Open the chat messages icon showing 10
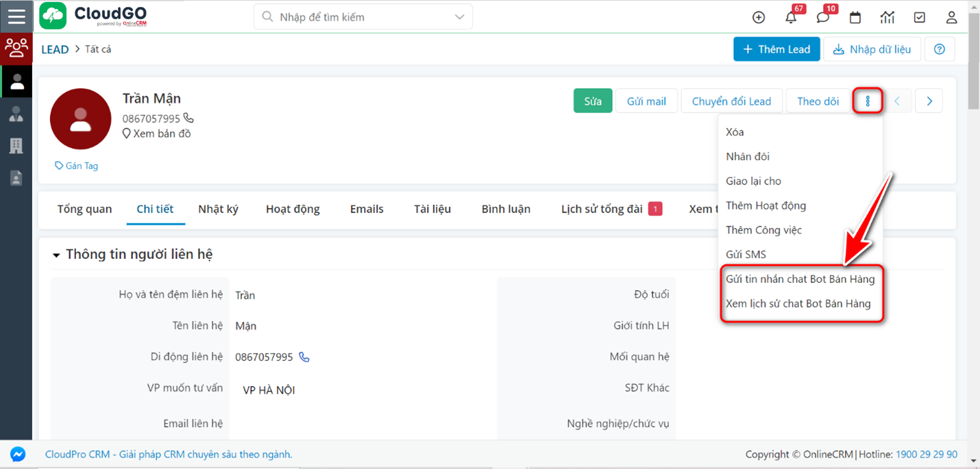 click(822, 16)
